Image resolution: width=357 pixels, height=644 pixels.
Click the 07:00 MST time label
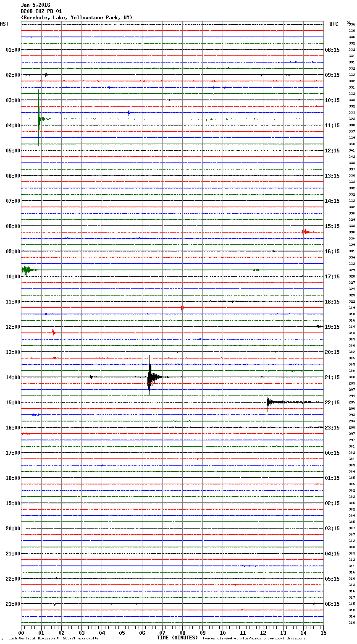click(13, 201)
